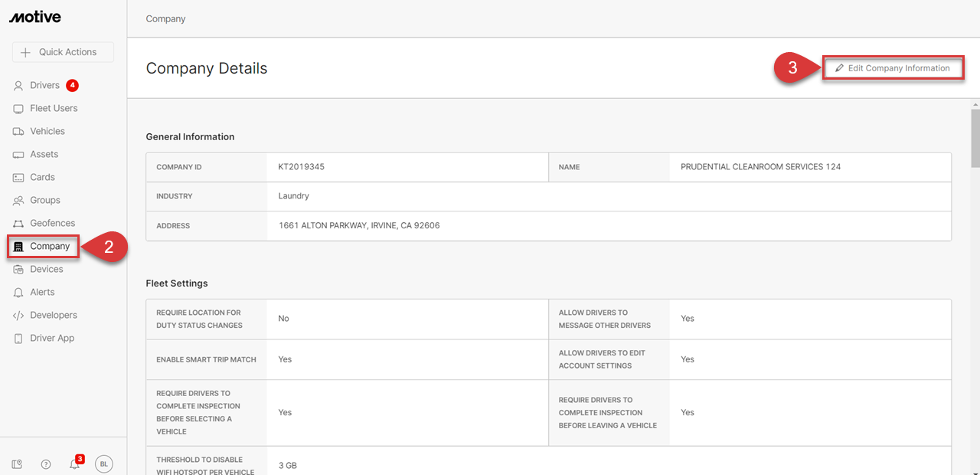
Task: Navigate to Devices page
Action: (x=46, y=270)
